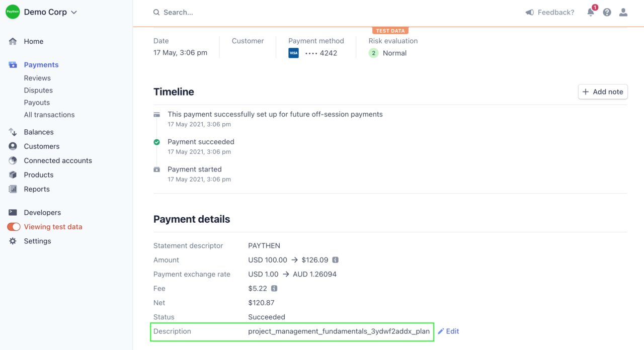Edit the payment description

[x=448, y=331]
